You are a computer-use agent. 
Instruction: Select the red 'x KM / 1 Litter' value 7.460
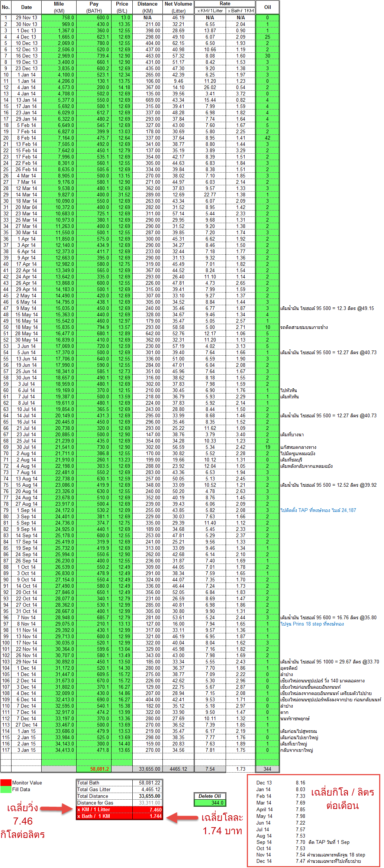148,809
